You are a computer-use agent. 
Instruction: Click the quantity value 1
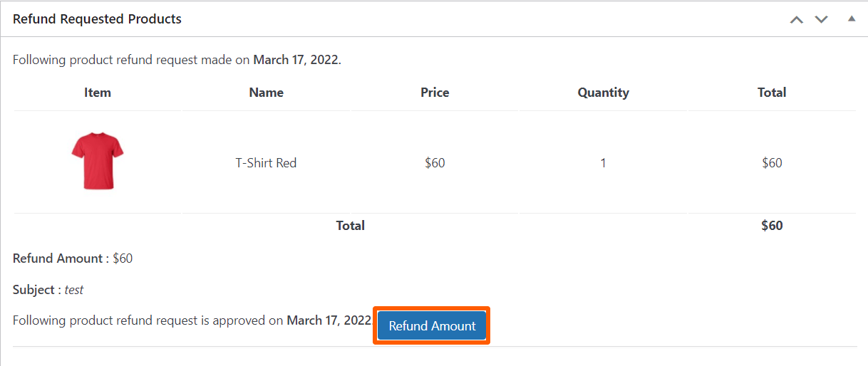coord(603,163)
